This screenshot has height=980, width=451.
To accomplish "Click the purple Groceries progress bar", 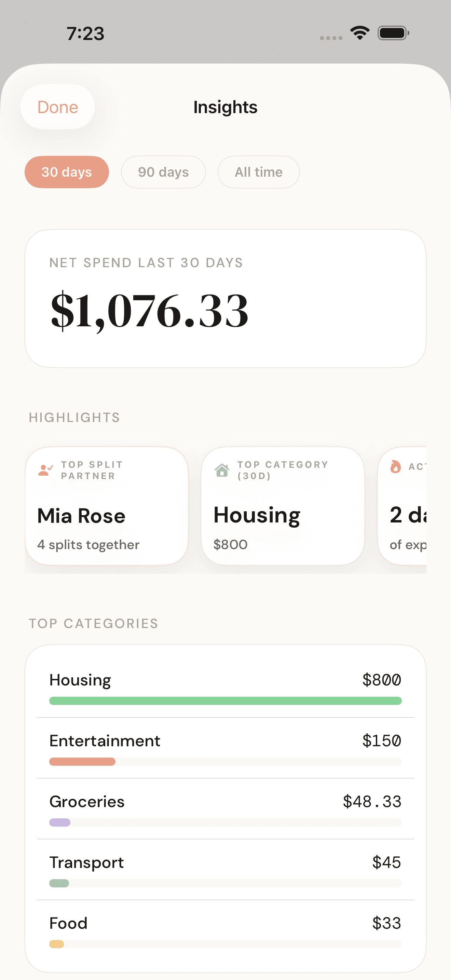I will 60,822.
